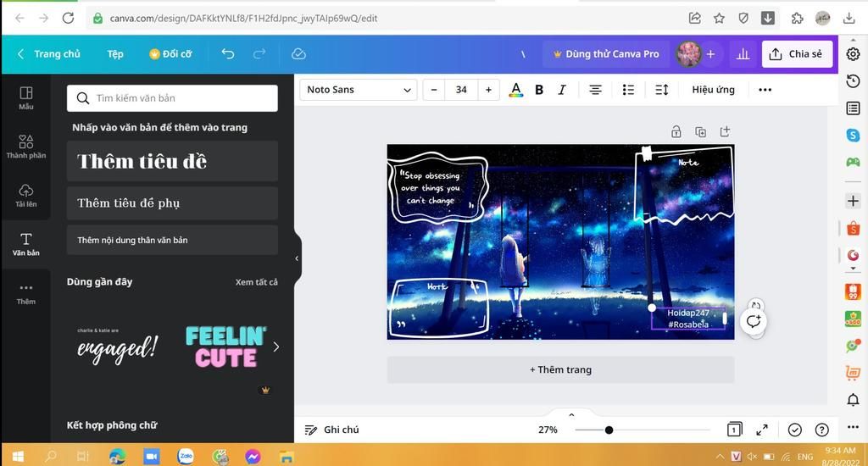Image resolution: width=868 pixels, height=466 pixels.
Task: Open the Mẫu templates tab
Action: pos(26,98)
